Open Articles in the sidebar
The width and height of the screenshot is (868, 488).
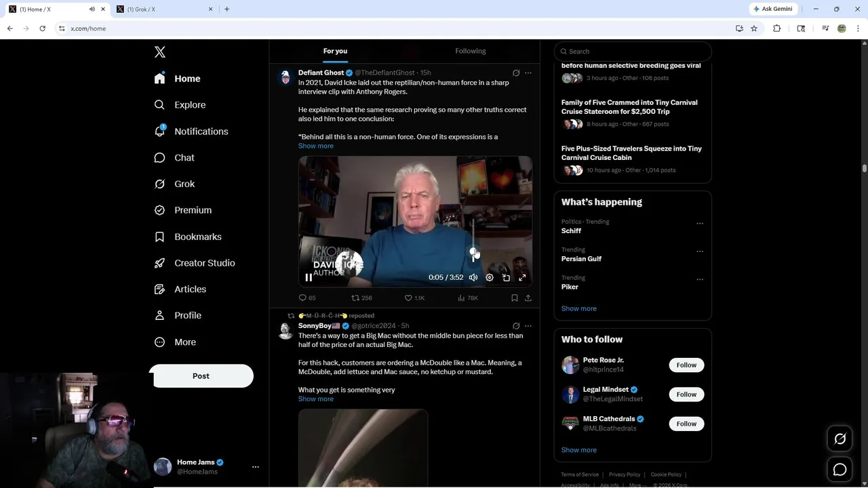click(180, 289)
